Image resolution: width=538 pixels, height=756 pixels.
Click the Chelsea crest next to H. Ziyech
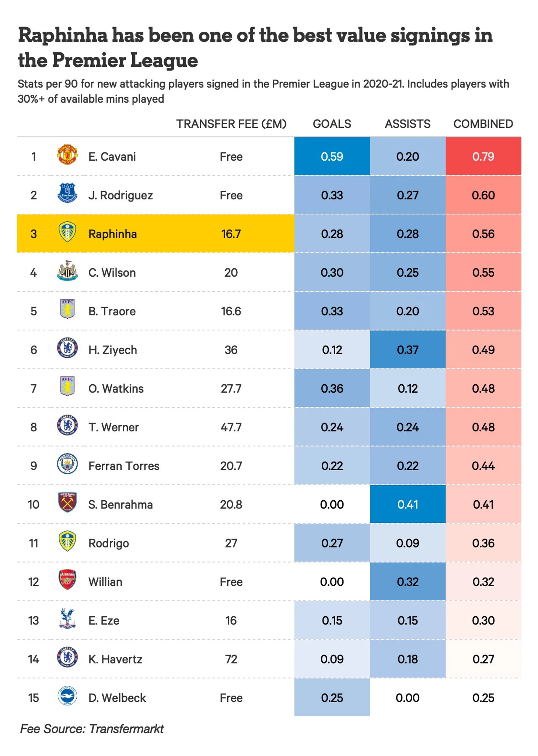[x=67, y=348]
